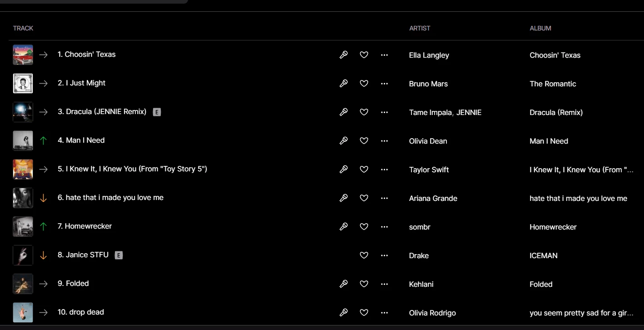This screenshot has width=644, height=330.
Task: Expand three-dot menu on Ariana Grande's row
Action: 384,198
